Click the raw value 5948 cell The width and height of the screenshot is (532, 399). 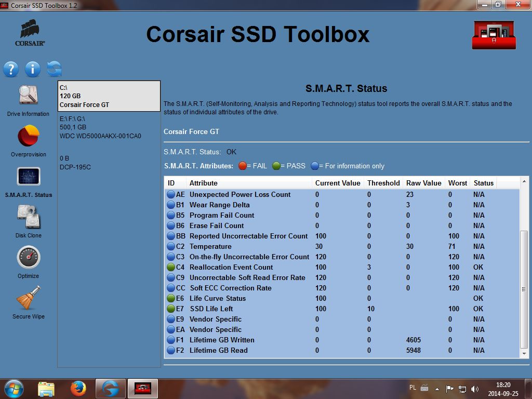click(413, 350)
